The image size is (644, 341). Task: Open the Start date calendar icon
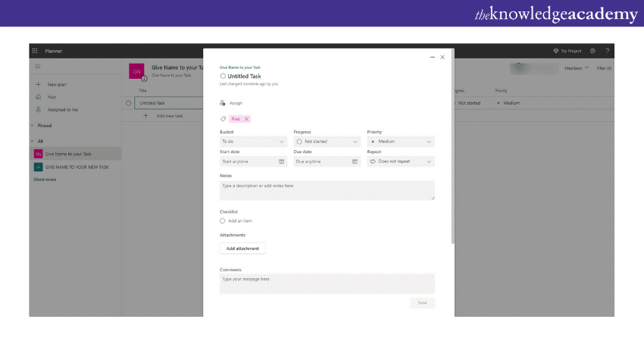(281, 161)
